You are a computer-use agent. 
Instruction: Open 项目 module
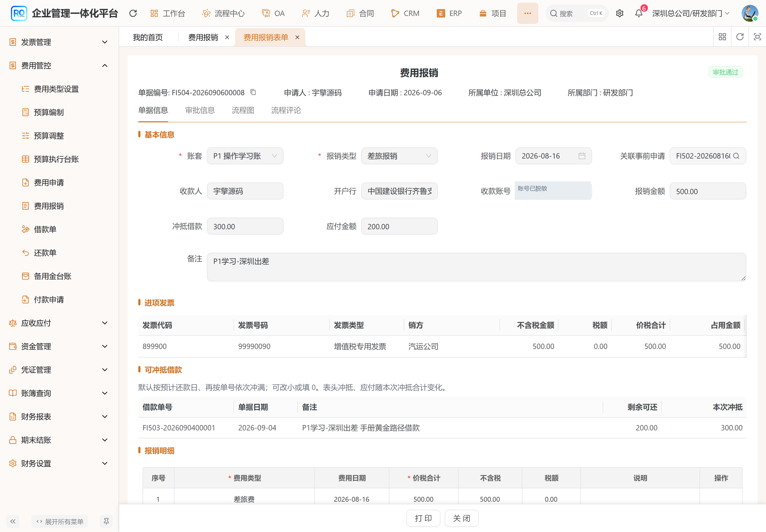click(x=493, y=13)
